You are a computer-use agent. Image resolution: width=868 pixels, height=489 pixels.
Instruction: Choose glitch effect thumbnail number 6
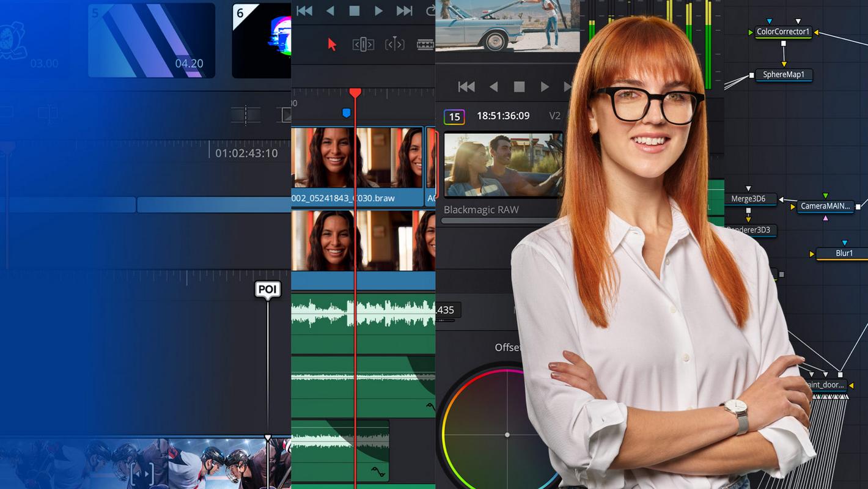tap(262, 40)
